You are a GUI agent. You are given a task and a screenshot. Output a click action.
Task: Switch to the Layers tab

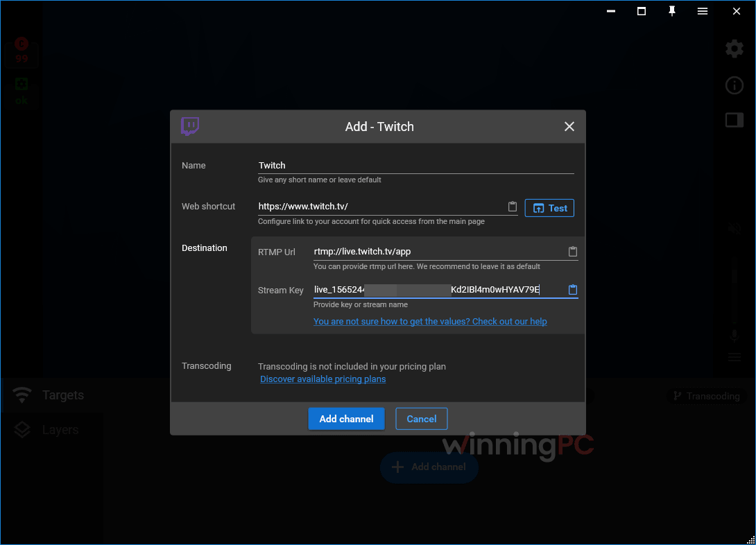pyautogui.click(x=51, y=430)
